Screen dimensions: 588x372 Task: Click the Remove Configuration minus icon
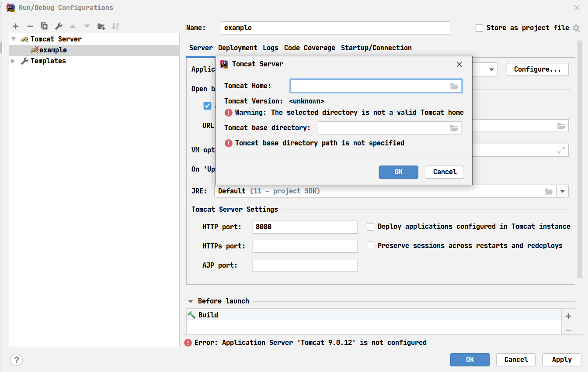[30, 26]
